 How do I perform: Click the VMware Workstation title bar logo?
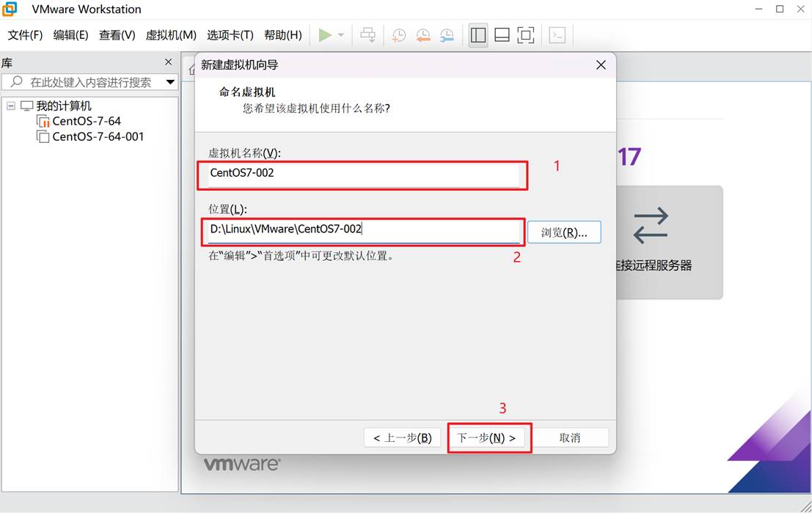(x=10, y=9)
